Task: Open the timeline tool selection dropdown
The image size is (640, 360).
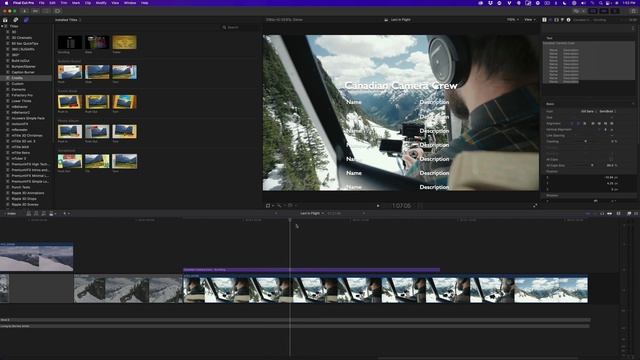Action: click(66, 213)
